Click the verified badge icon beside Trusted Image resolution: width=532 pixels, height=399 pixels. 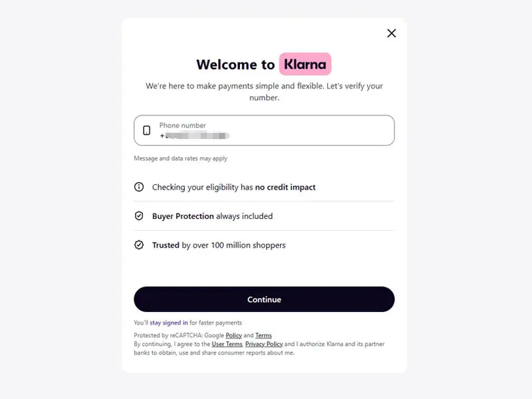pos(139,245)
